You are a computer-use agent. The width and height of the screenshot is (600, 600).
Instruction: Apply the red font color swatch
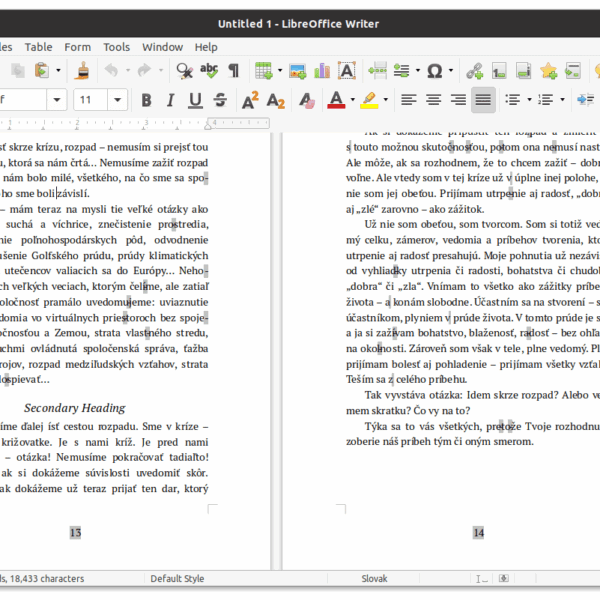click(336, 100)
